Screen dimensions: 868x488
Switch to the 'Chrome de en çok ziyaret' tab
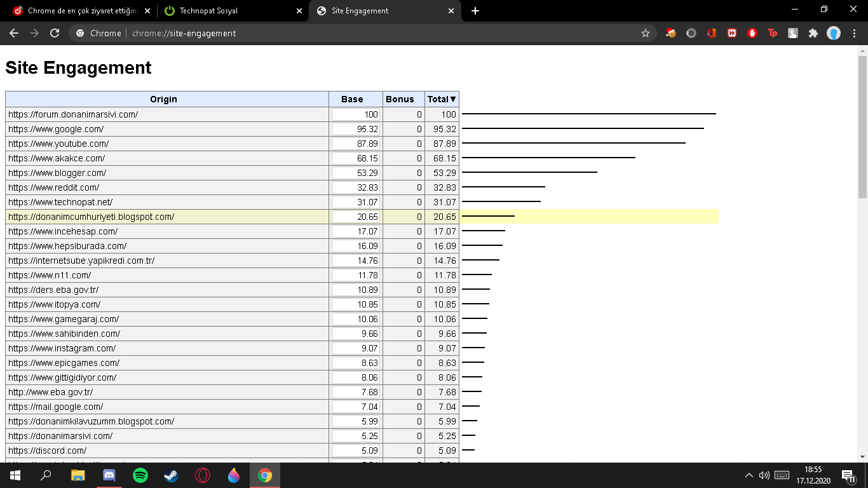[x=81, y=11]
